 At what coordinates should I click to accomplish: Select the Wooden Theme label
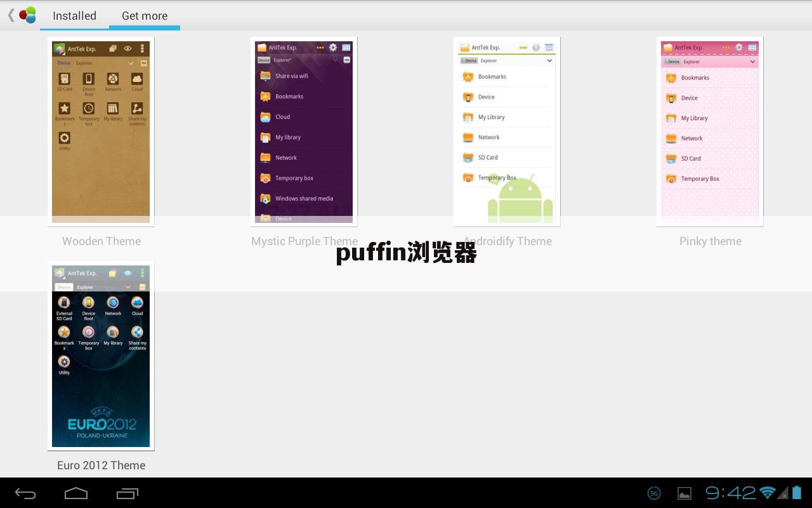pyautogui.click(x=101, y=241)
